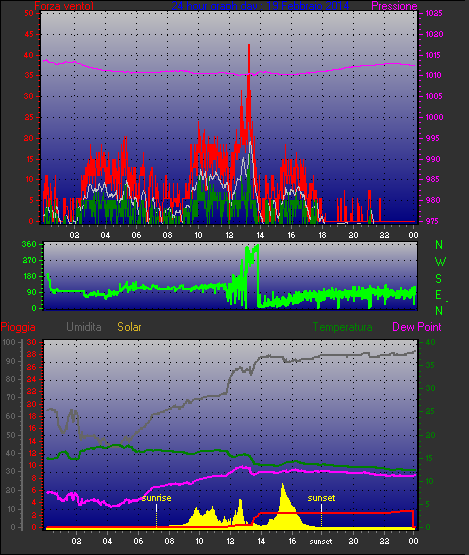
Task: Click 180 on the wind direction axis
Action: coord(29,276)
